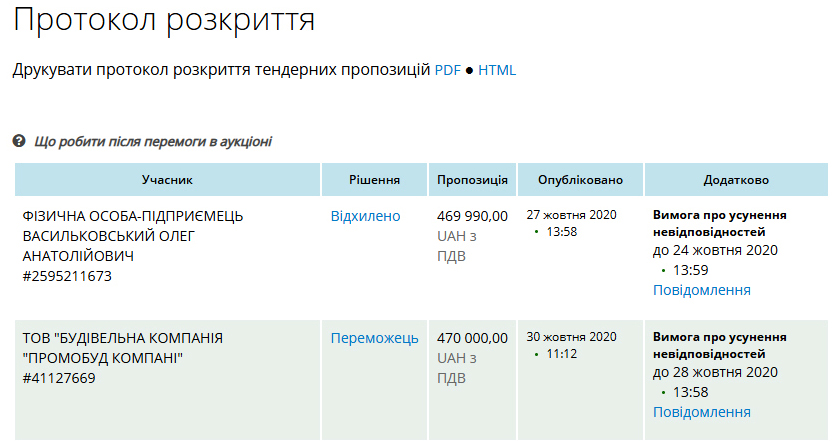This screenshot has height=441, width=838.
Task: Click the 30 жовтня 2020 publication date
Action: pos(571,337)
